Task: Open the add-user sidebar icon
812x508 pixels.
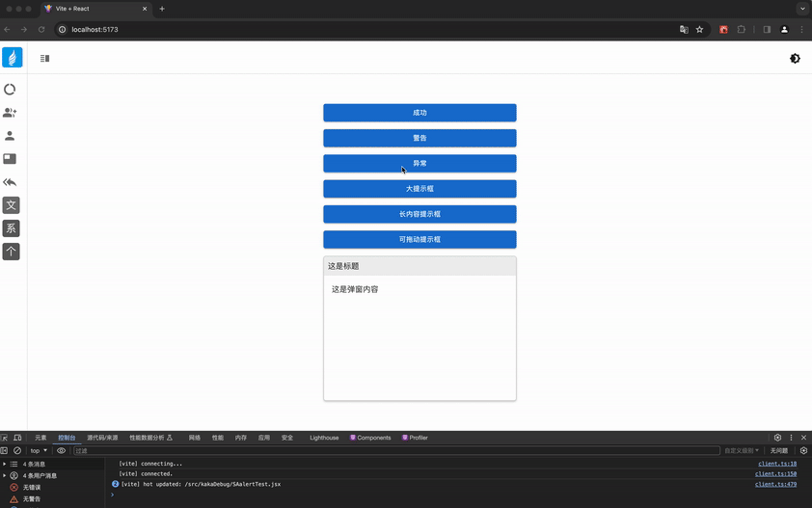Action: coord(10,113)
